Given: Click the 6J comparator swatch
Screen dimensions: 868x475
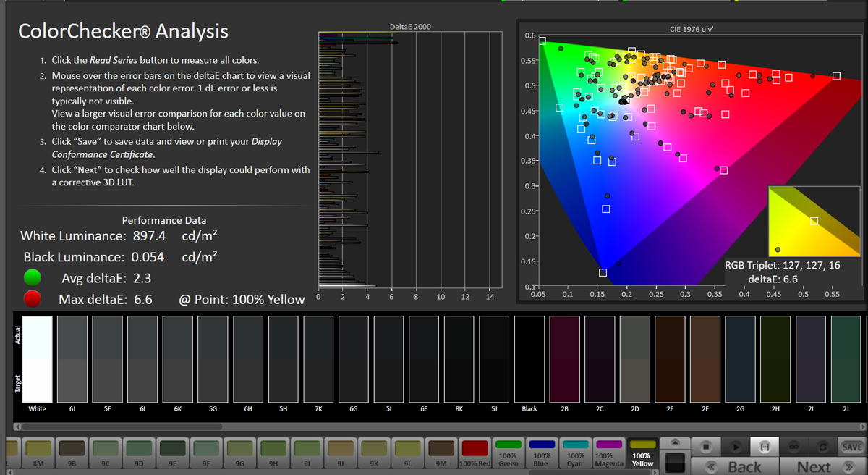Looking at the screenshot, I should (x=72, y=359).
